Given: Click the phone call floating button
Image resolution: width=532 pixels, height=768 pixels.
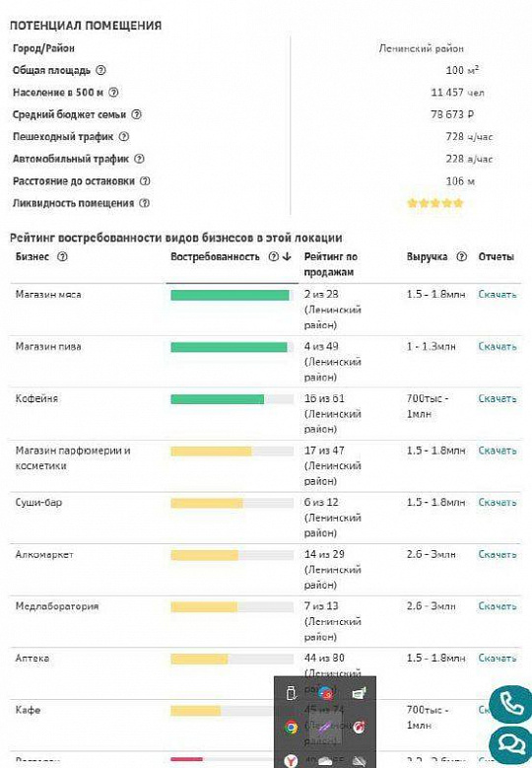Looking at the screenshot, I should [x=511, y=705].
